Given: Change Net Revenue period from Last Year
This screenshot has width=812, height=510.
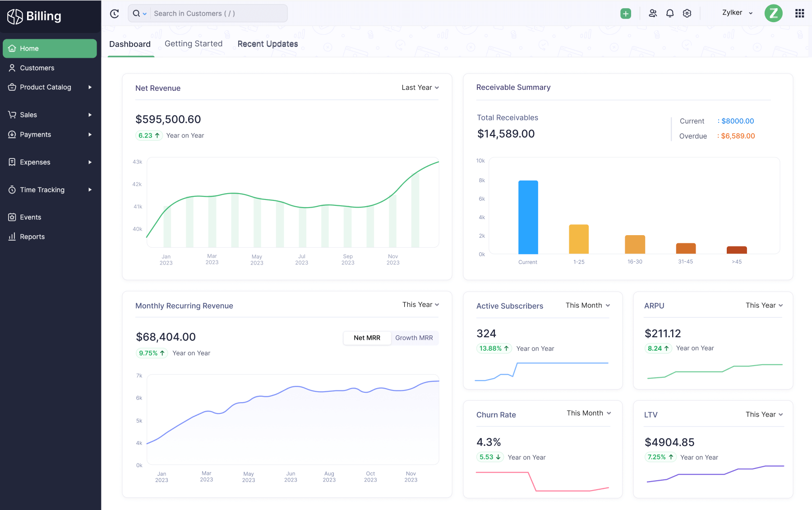Looking at the screenshot, I should pos(419,88).
